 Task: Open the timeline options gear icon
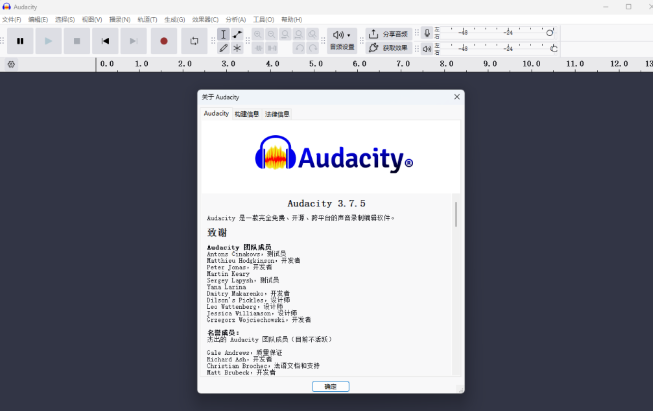coord(11,64)
